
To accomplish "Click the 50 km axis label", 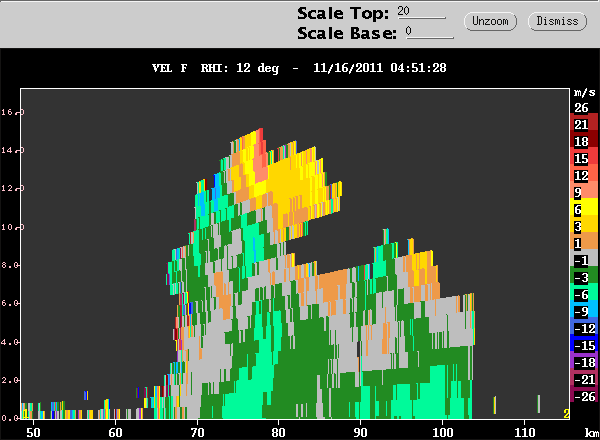I will click(33, 433).
